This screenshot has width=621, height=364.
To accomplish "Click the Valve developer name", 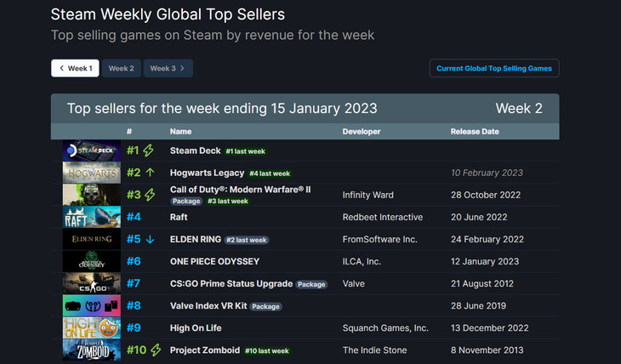I will 354,283.
